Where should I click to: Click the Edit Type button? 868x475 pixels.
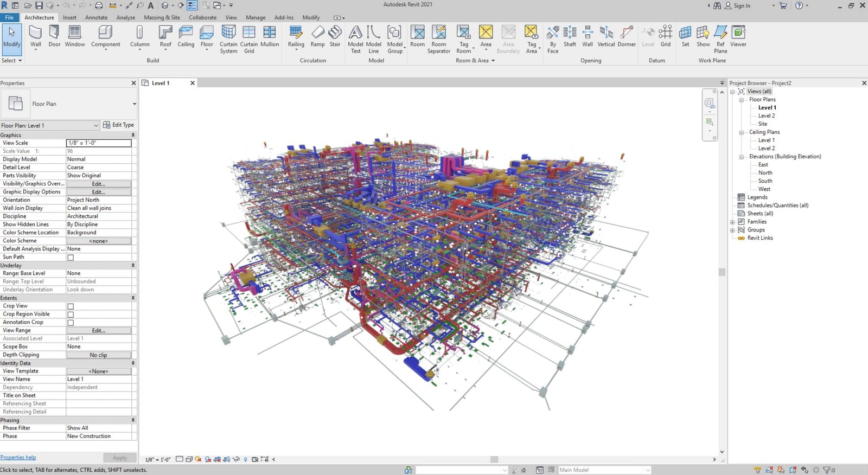[x=118, y=125]
